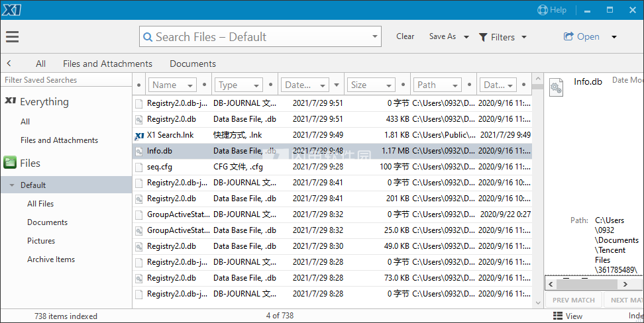Screen dimensions: 644x323
Task: Select the X1 Search.lnk file name
Action: pos(170,135)
